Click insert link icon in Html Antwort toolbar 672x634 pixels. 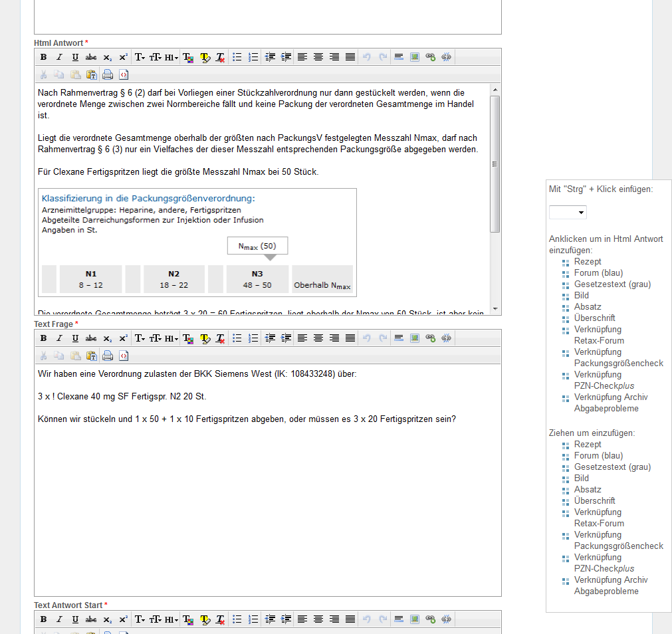click(430, 57)
